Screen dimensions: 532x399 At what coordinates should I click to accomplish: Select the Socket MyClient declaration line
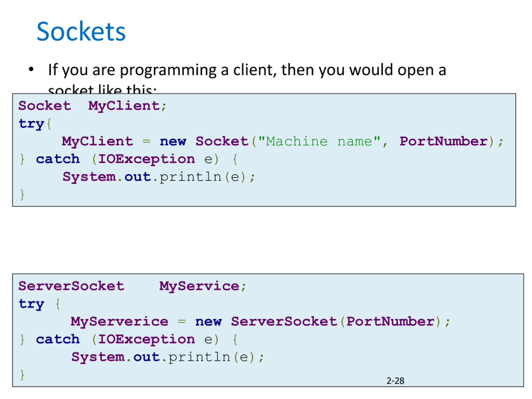92,106
